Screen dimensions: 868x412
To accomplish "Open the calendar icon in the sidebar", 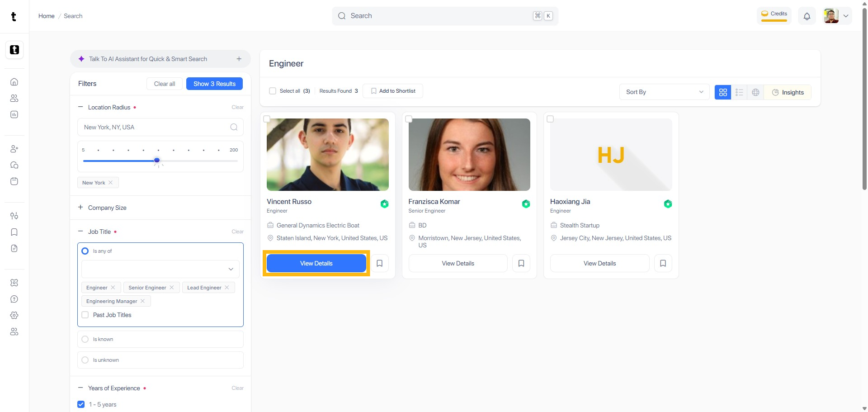I will 14,181.
